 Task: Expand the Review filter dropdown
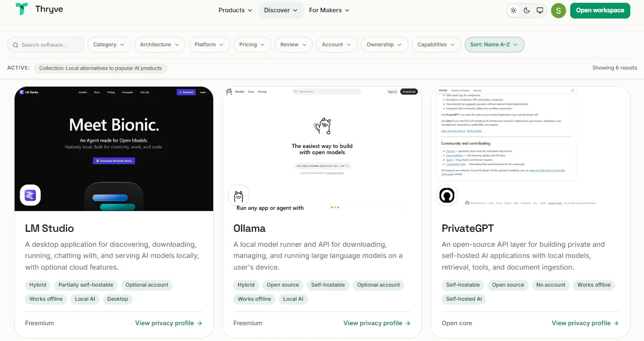pyautogui.click(x=294, y=45)
